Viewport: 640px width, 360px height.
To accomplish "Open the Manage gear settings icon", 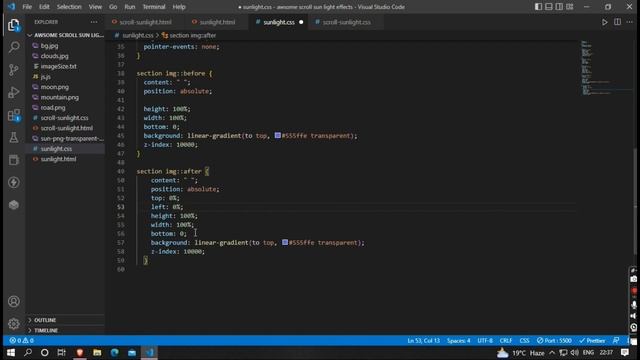I will point(14,324).
